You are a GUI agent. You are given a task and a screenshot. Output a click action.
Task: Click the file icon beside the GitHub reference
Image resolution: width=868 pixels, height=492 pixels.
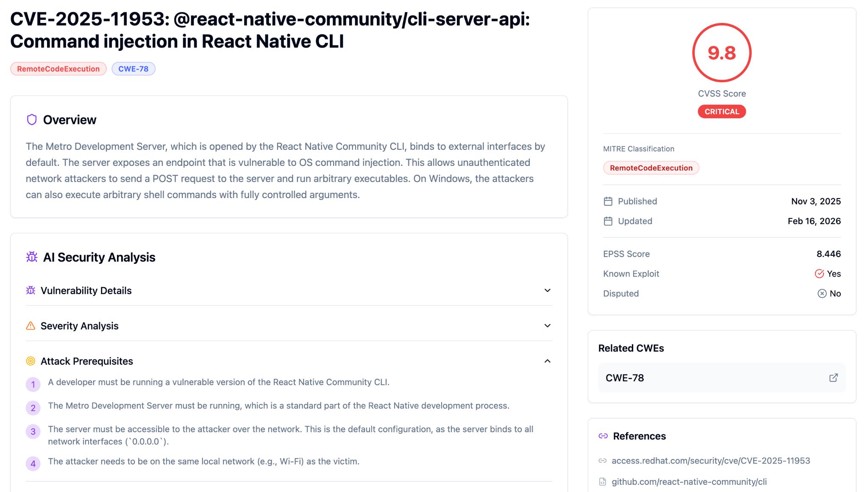tap(602, 481)
